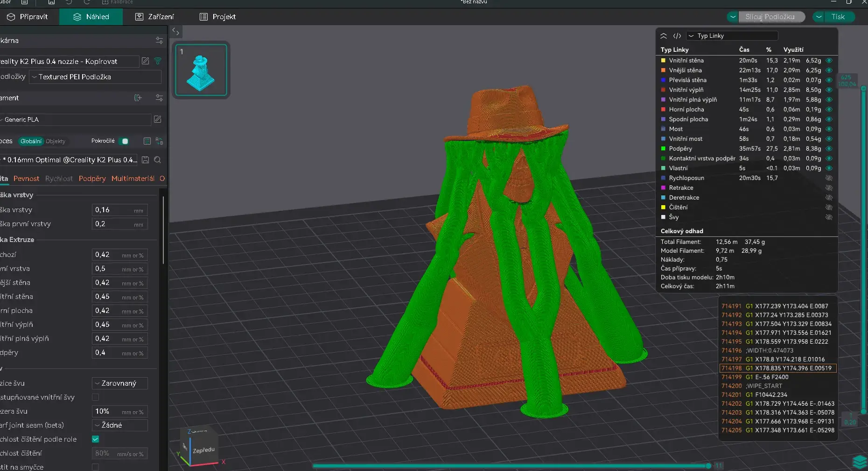Open filament section settings icon
The height and width of the screenshot is (471, 868).
159,98
